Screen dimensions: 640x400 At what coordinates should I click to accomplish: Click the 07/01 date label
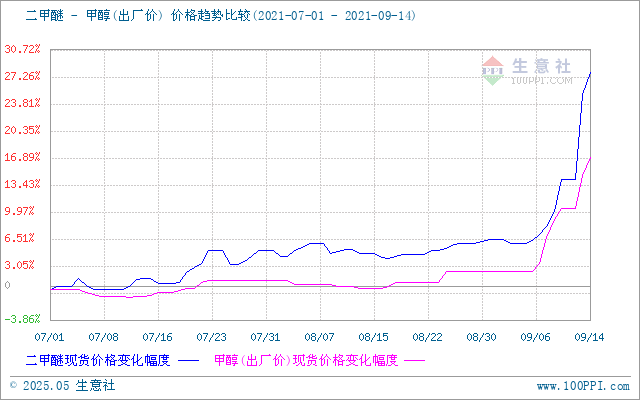(x=49, y=337)
